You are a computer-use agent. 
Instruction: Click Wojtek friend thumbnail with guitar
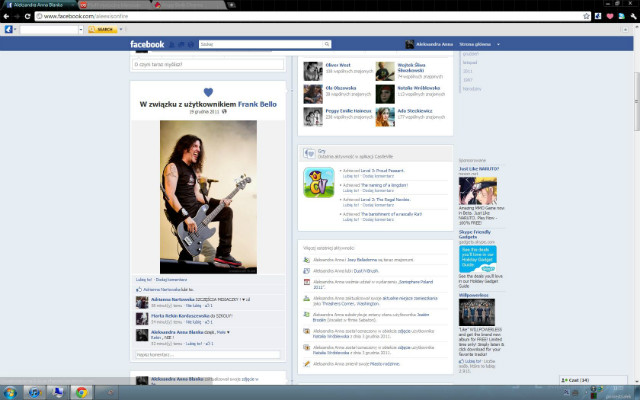click(x=385, y=71)
